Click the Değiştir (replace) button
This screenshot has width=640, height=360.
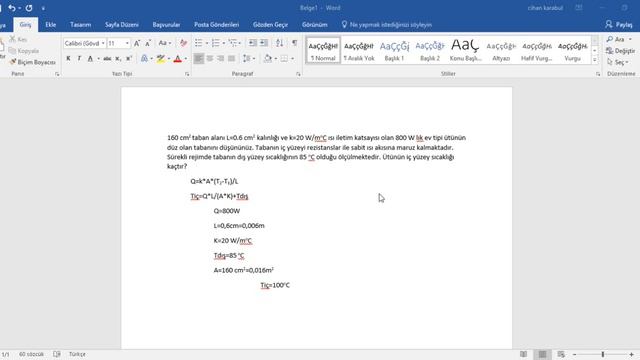pyautogui.click(x=620, y=51)
